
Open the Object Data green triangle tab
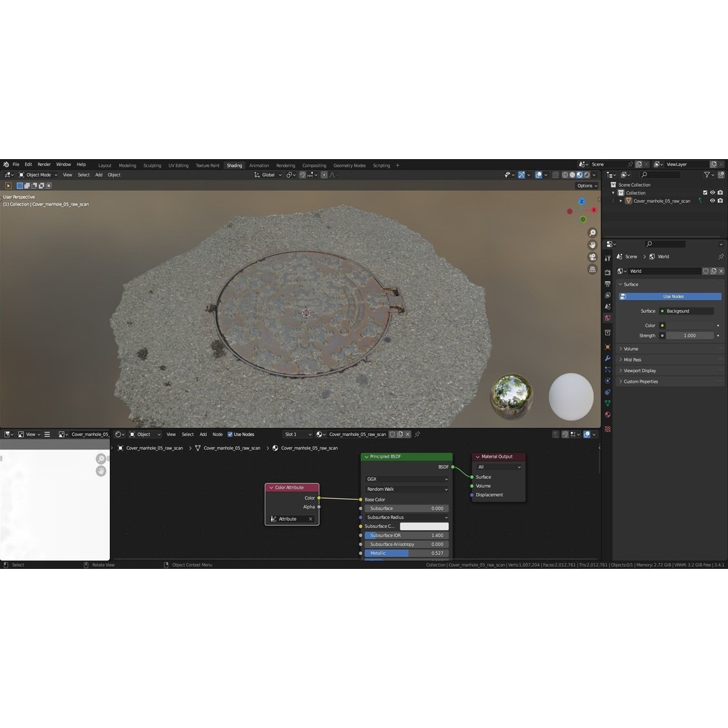[607, 404]
